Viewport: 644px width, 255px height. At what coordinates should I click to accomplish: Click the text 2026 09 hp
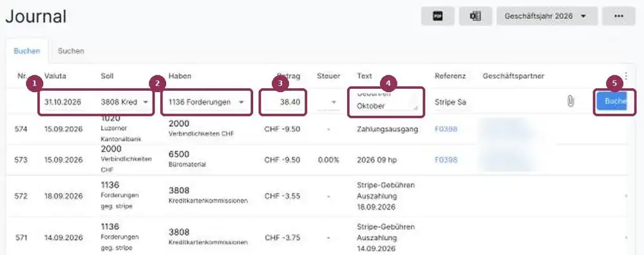[377, 160]
